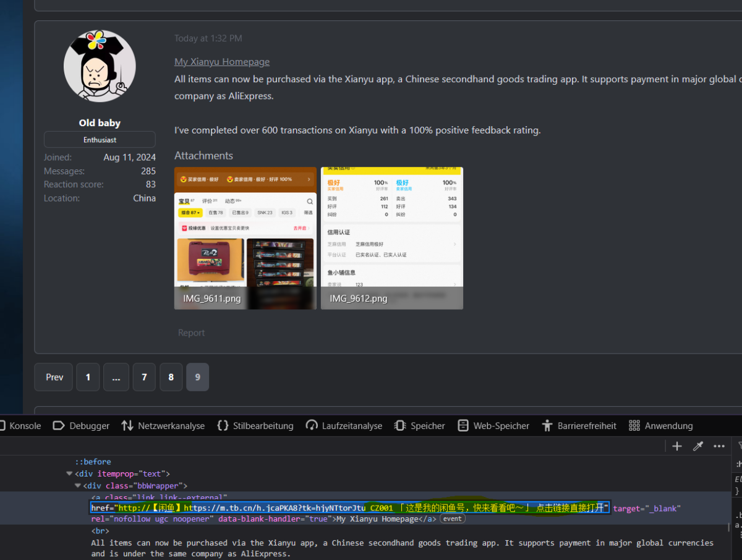Go to page 7
Viewport: 742px width, 560px height.
coord(144,377)
